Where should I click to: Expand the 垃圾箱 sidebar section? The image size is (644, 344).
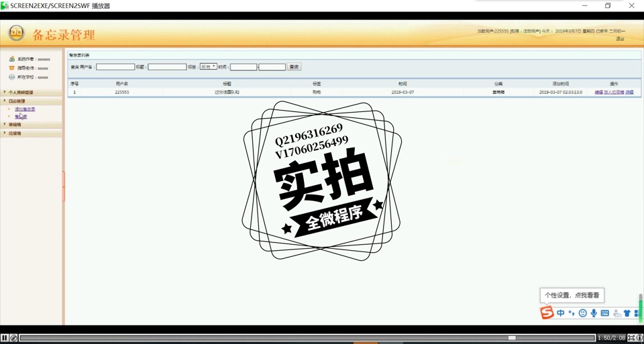coord(32,133)
